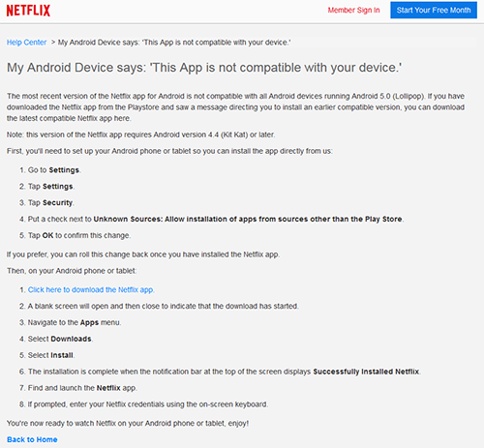Click the 'Tap Security' step
This screenshot has width=484, height=448.
(x=51, y=203)
